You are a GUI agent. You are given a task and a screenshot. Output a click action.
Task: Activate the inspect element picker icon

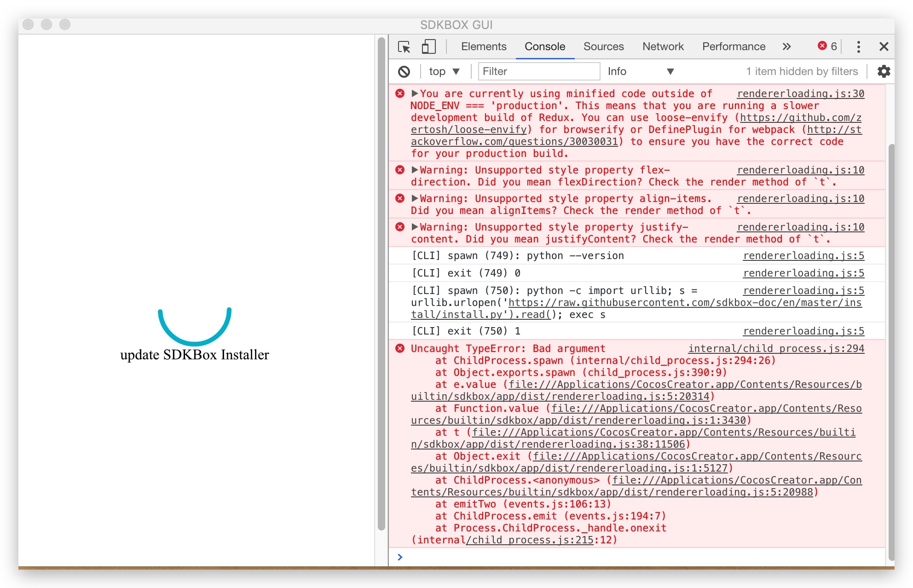404,47
